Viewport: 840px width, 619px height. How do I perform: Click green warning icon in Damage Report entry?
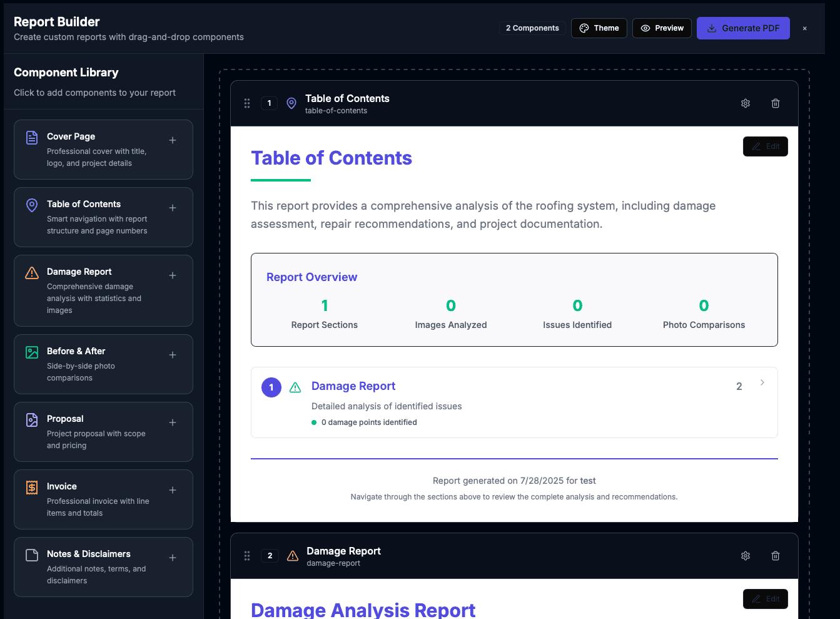[295, 387]
